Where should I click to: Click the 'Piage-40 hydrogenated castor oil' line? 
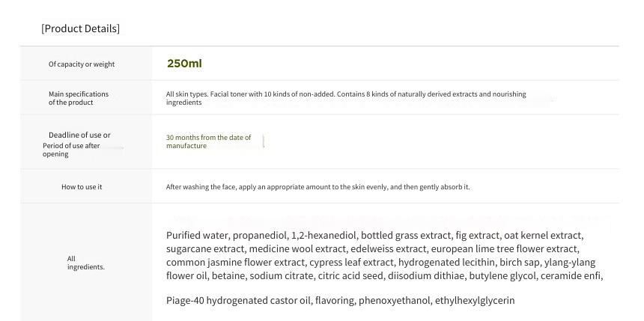pos(341,301)
